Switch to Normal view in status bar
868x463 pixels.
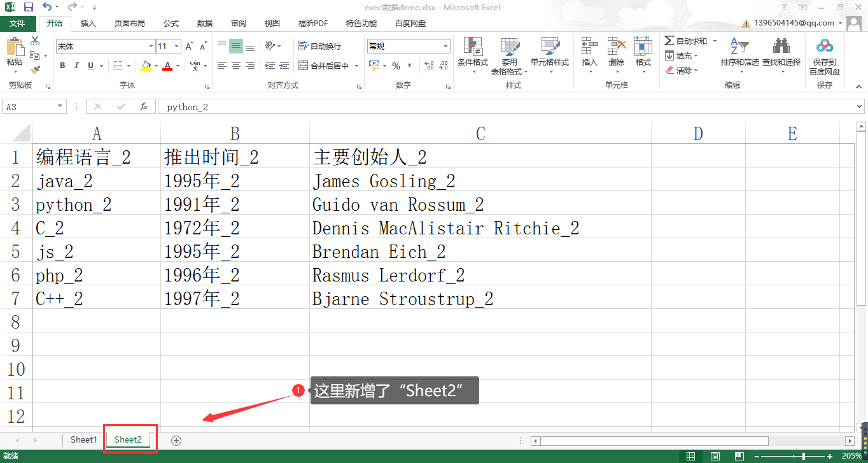point(690,457)
